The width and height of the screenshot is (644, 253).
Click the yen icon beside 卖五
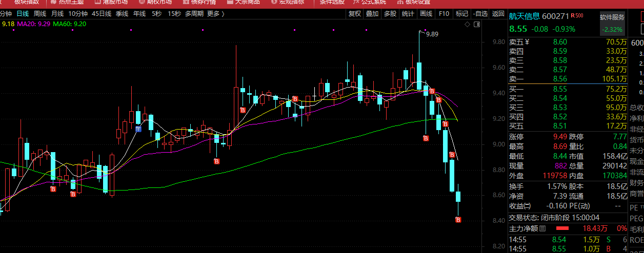point(528,42)
